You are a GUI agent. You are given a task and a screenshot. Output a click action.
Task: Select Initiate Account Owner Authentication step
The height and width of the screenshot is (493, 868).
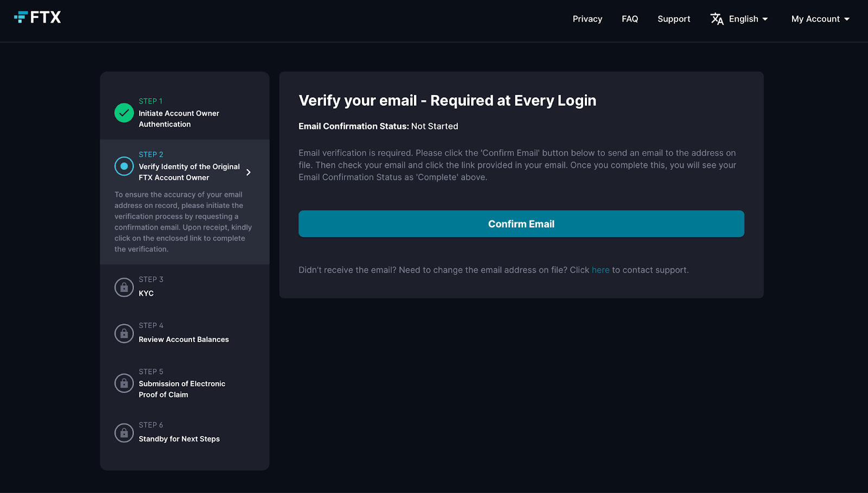click(x=178, y=118)
